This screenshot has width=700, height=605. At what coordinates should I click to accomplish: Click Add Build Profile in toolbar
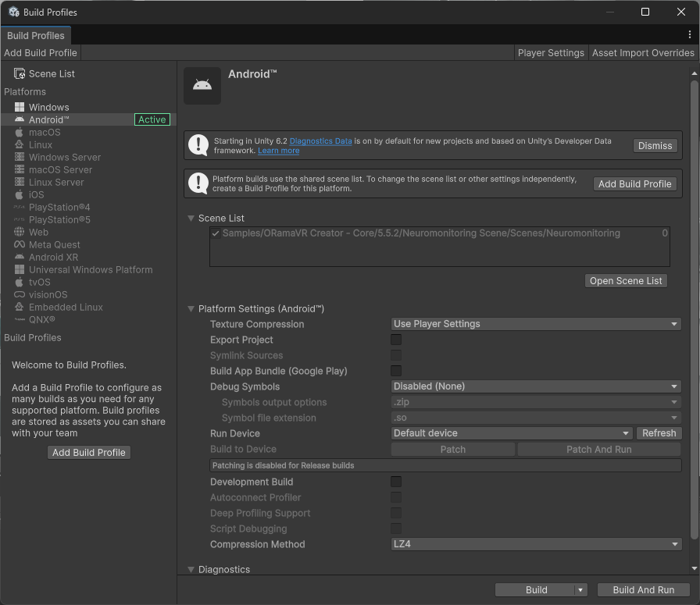coord(41,52)
